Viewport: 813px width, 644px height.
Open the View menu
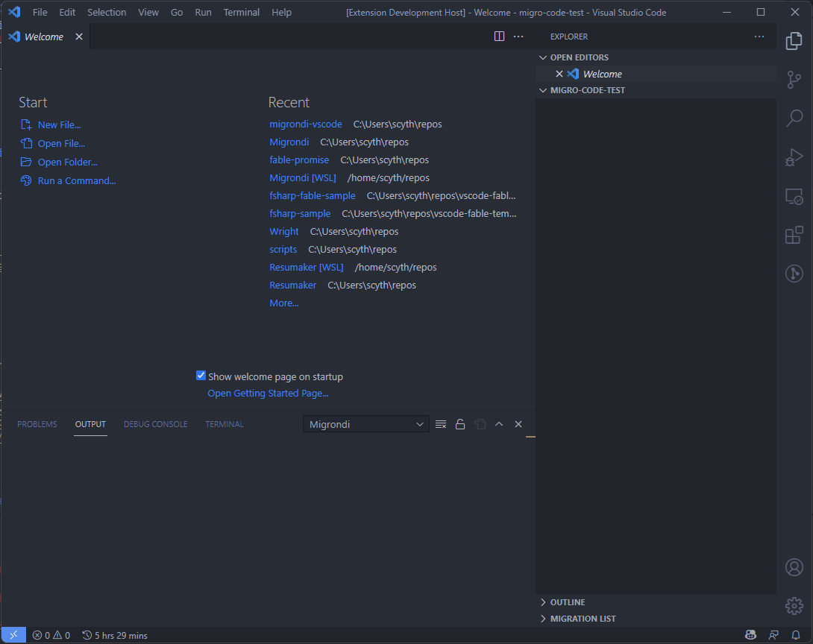148,12
